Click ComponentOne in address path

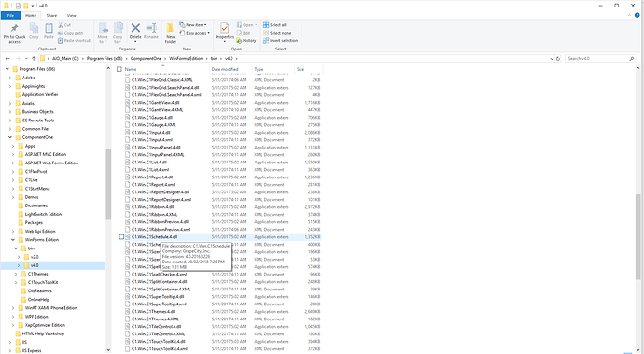pyautogui.click(x=146, y=59)
